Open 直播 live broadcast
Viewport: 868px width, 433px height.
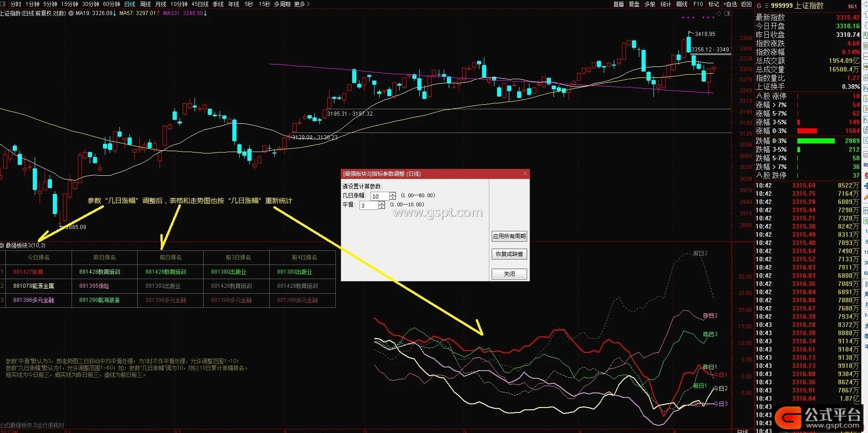pyautogui.click(x=619, y=4)
